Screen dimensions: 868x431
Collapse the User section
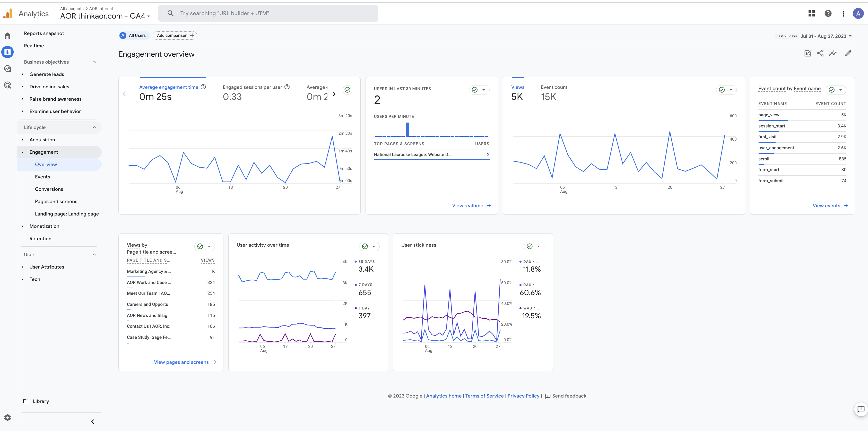94,254
